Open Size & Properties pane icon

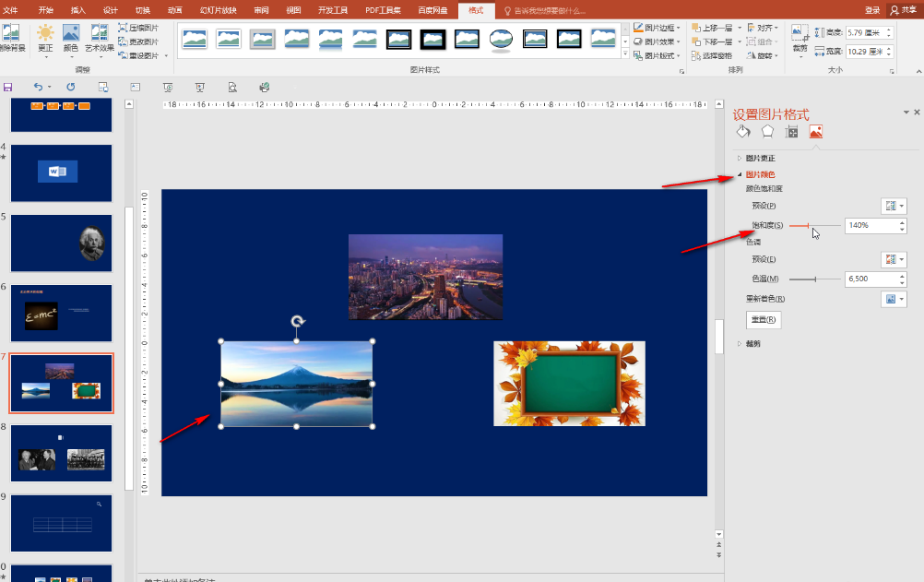[x=791, y=132]
